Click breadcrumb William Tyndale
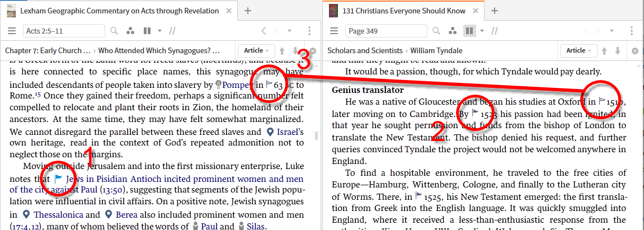Image resolution: width=644 pixels, height=230 pixels. point(436,51)
